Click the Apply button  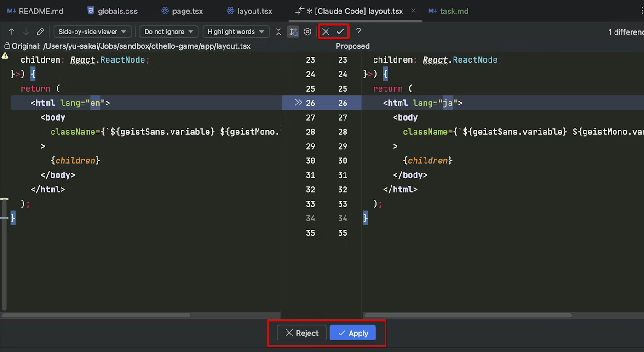(x=353, y=333)
